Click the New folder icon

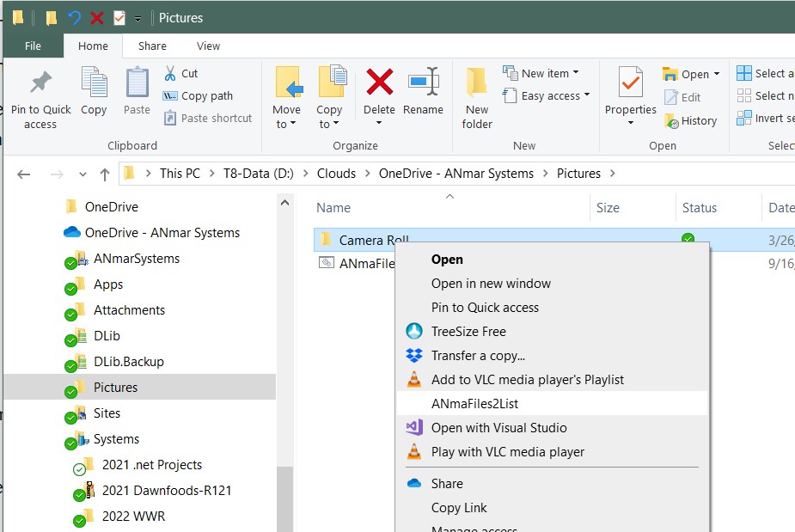(477, 83)
